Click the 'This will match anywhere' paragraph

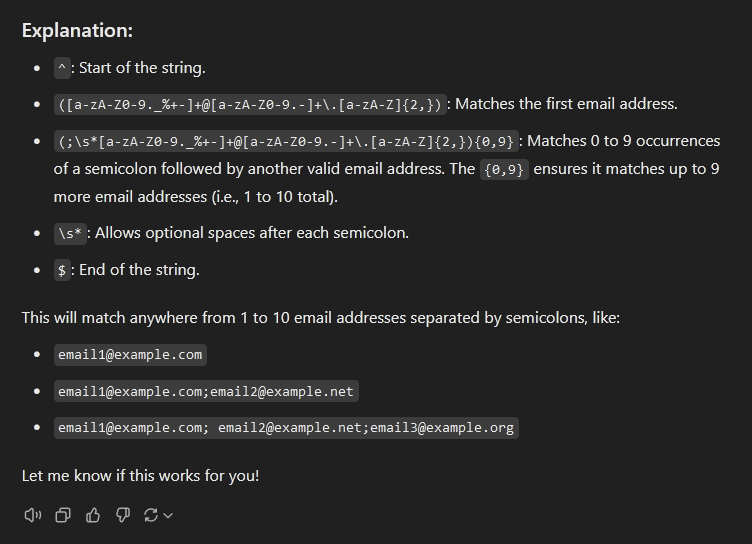tap(321, 318)
